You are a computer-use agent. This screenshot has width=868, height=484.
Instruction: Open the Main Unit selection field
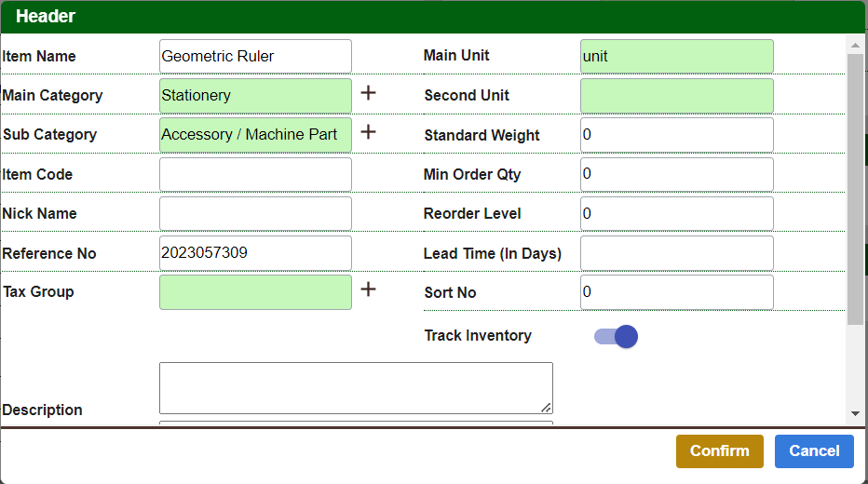676,56
